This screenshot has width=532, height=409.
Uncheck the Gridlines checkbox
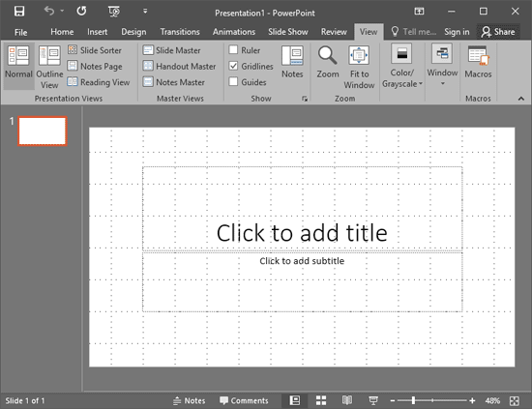(233, 66)
